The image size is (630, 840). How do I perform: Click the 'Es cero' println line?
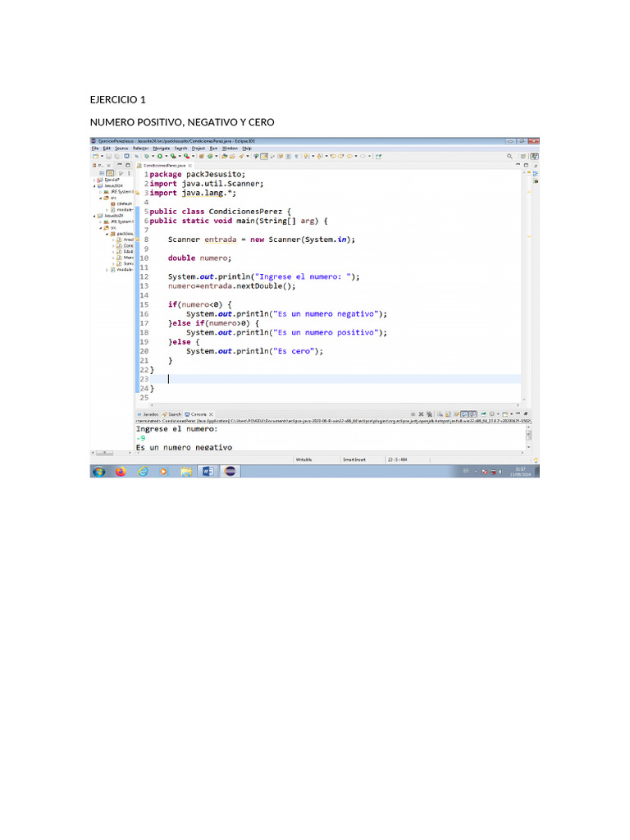point(254,351)
